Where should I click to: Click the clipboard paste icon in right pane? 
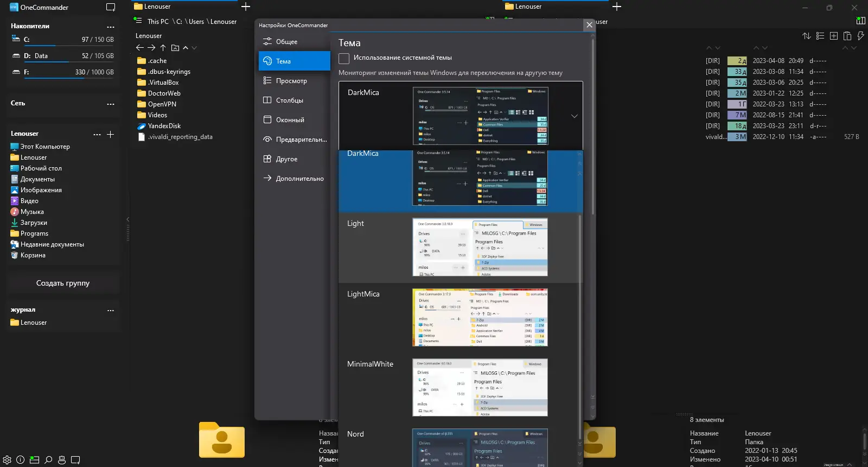click(x=847, y=36)
